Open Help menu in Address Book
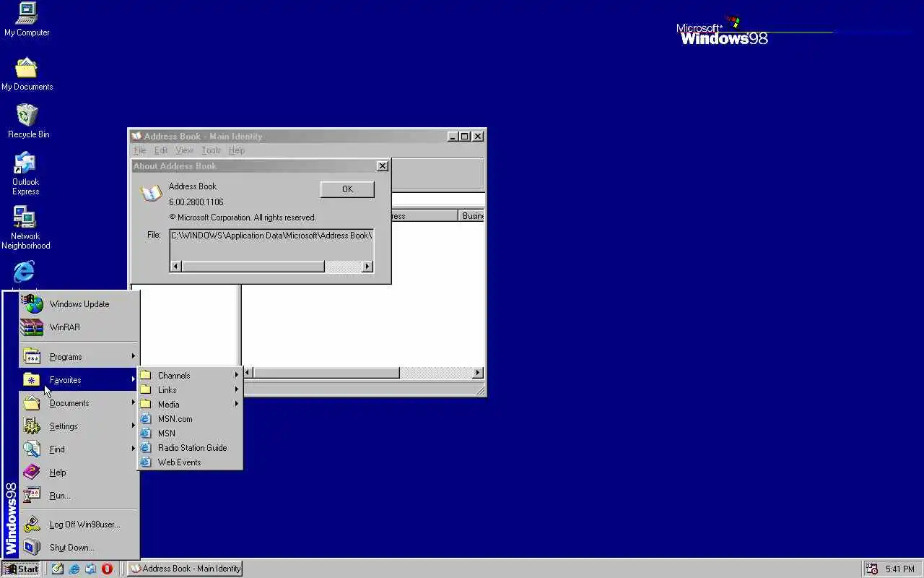Viewport: 924px width, 578px height. point(237,150)
